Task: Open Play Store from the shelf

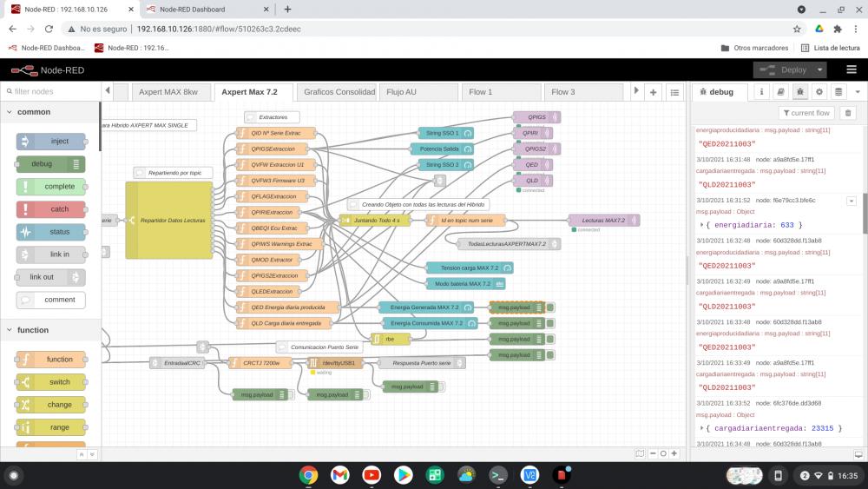Action: pos(403,475)
